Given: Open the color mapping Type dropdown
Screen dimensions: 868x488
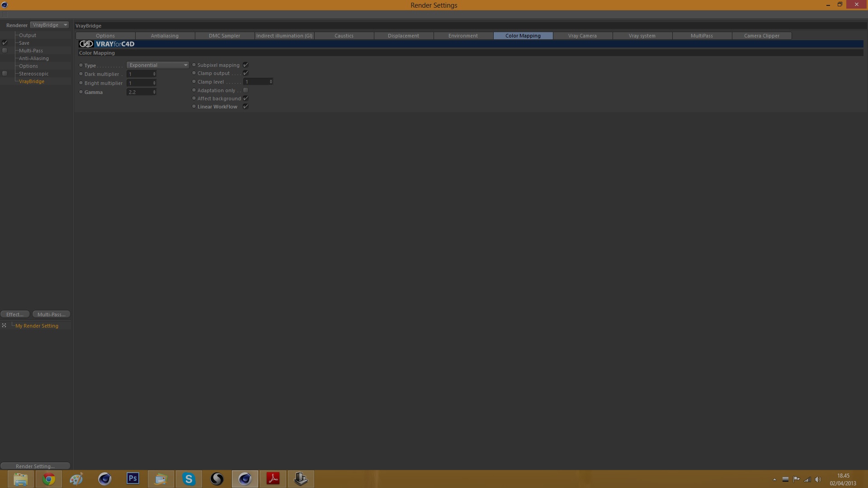Looking at the screenshot, I should coord(157,65).
